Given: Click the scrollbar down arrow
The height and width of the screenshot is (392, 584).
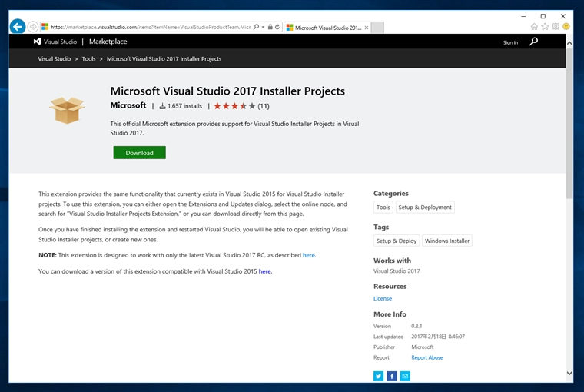Looking at the screenshot, I should pos(569,373).
